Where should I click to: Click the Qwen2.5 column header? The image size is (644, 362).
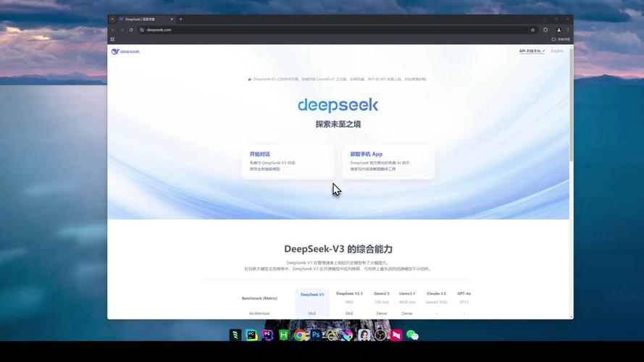(x=382, y=294)
